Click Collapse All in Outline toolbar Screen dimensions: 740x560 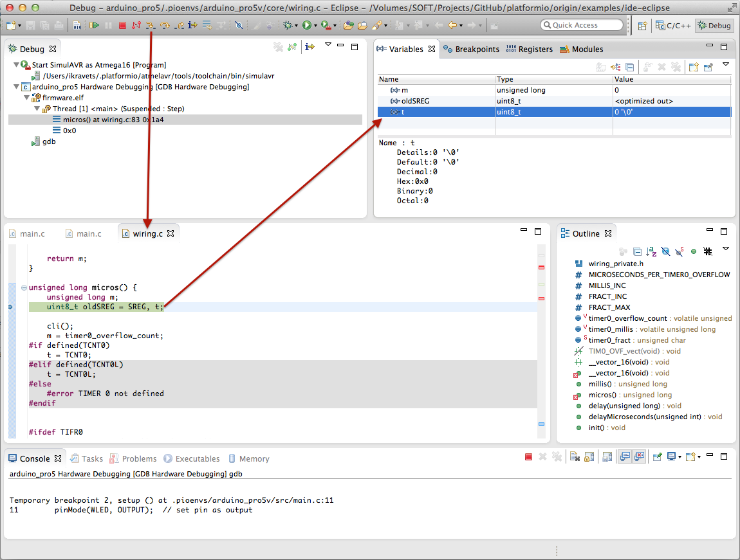click(x=637, y=251)
